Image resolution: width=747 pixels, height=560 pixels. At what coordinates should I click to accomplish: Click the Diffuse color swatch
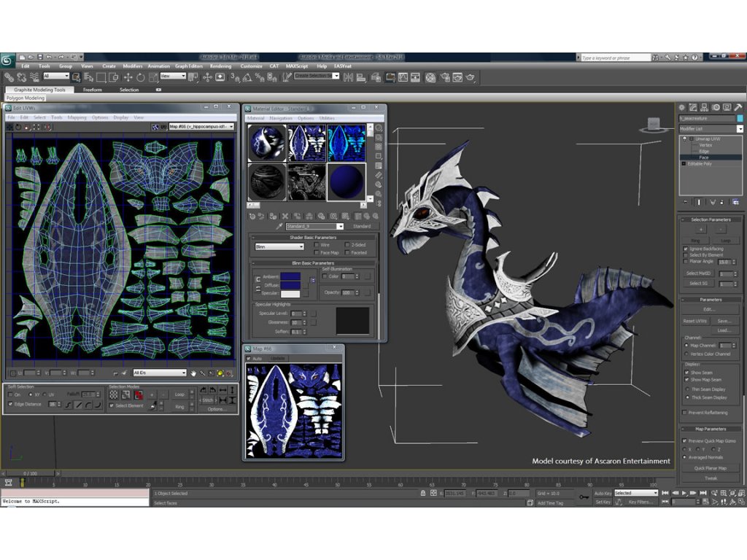[290, 285]
